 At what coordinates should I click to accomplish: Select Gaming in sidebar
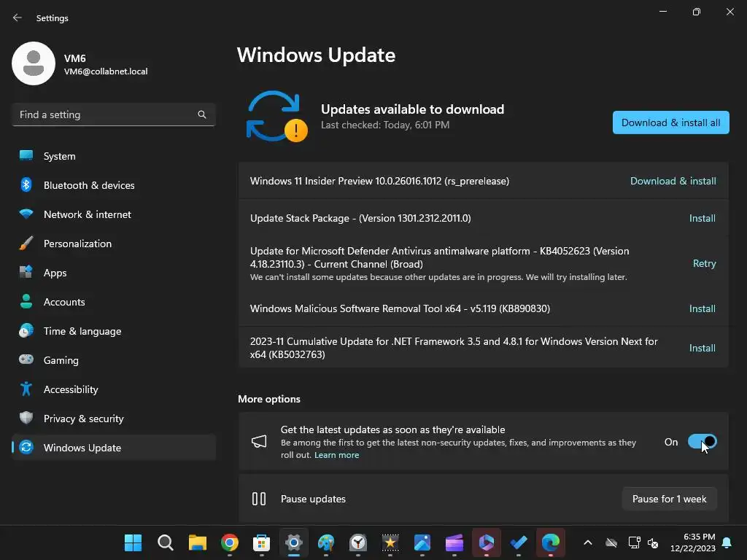(x=113, y=360)
